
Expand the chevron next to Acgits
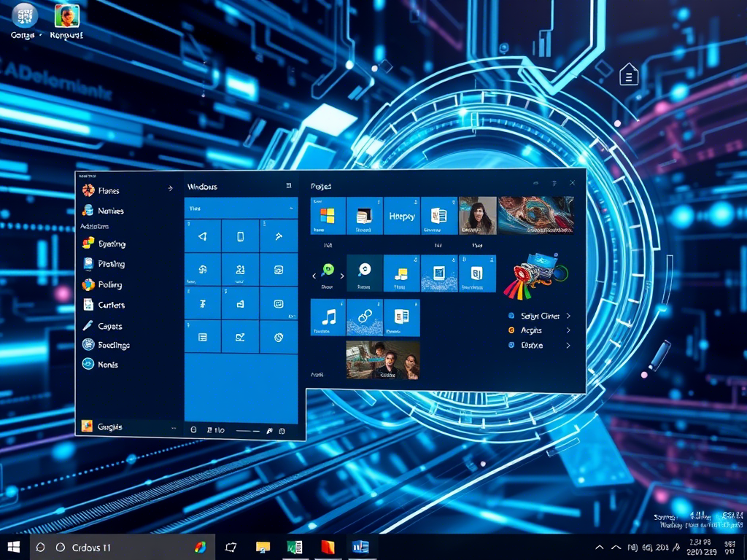(568, 330)
